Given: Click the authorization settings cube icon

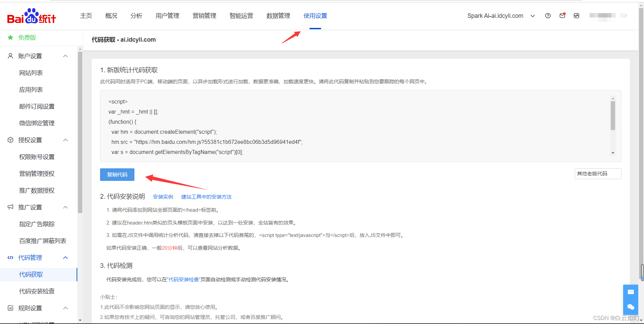Looking at the screenshot, I should point(10,140).
